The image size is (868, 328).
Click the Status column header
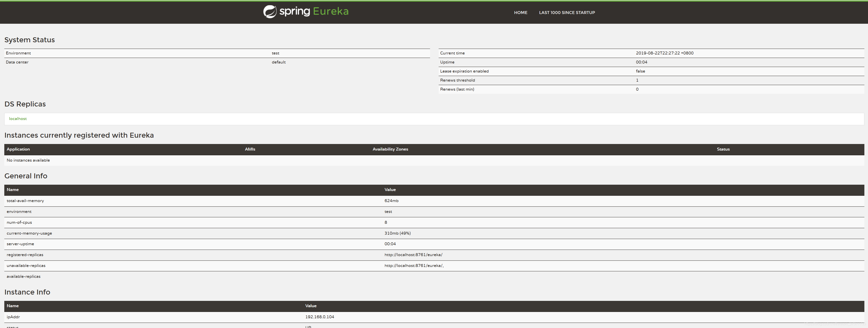[x=723, y=149]
